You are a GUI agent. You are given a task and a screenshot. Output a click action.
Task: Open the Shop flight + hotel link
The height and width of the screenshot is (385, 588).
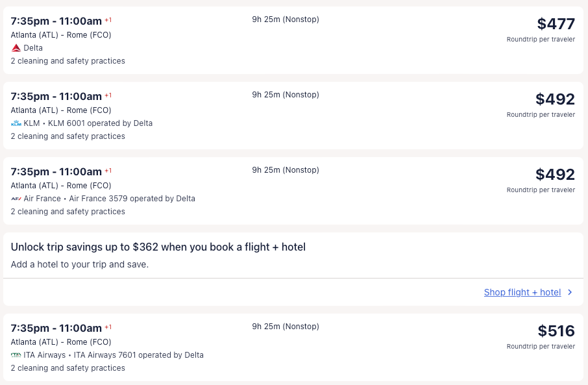pyautogui.click(x=522, y=292)
